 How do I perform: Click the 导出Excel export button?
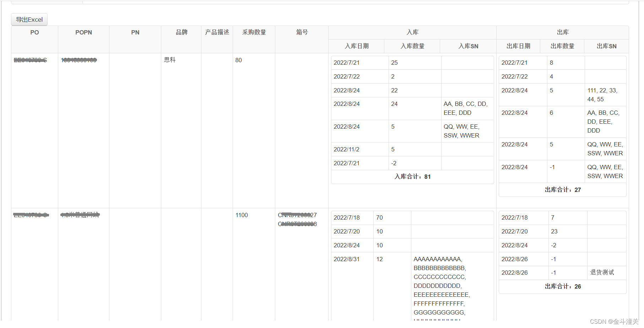pyautogui.click(x=29, y=20)
